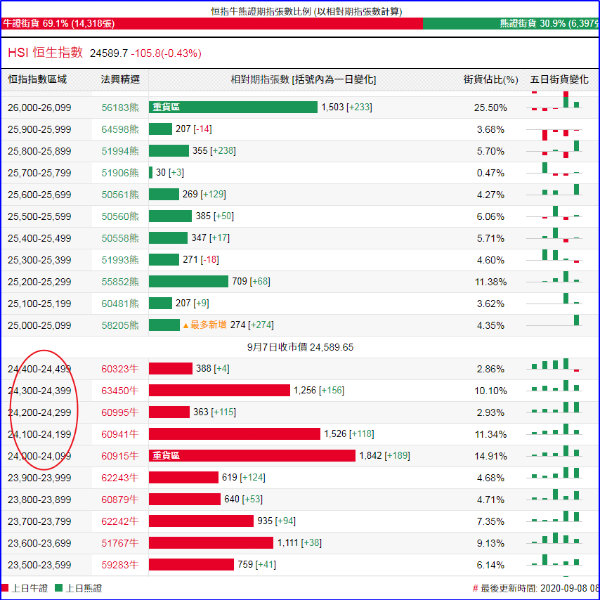Open the 51767牛 warrant link
The width and height of the screenshot is (600, 600).
119,543
